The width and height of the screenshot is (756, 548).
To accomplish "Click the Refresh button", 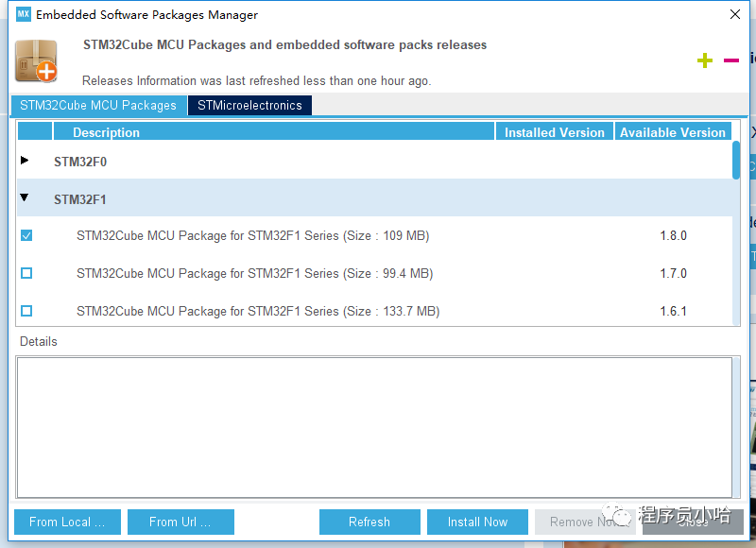I will pyautogui.click(x=369, y=522).
